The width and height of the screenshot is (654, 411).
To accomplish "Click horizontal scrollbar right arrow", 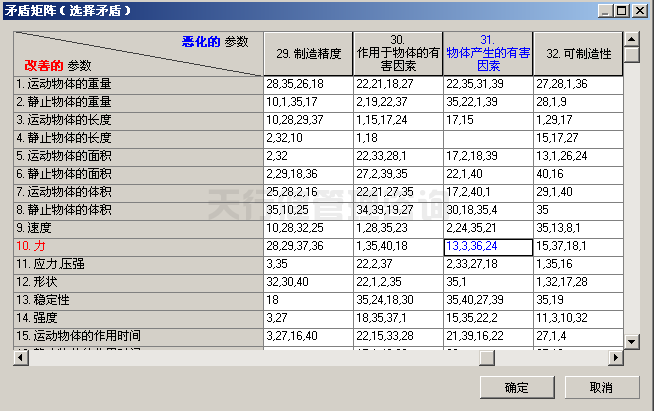I will click(615, 358).
